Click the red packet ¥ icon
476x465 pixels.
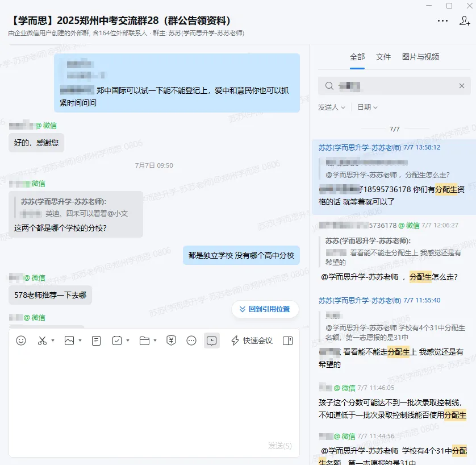(x=171, y=341)
